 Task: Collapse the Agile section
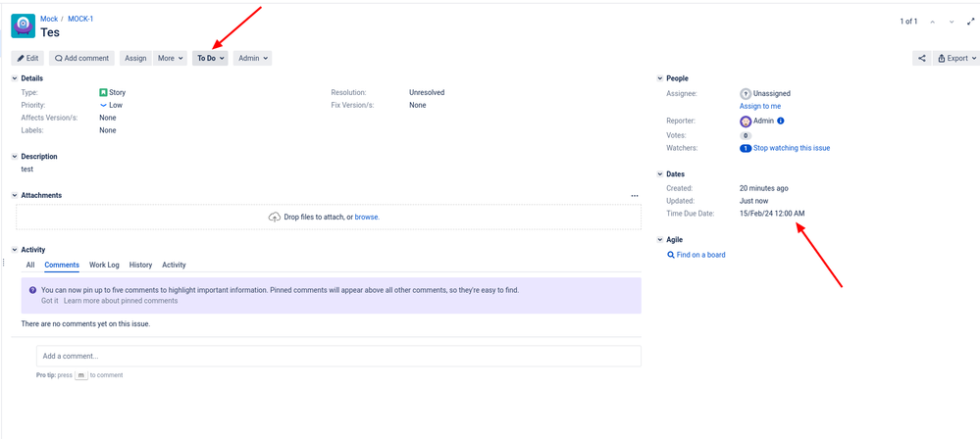click(x=660, y=240)
